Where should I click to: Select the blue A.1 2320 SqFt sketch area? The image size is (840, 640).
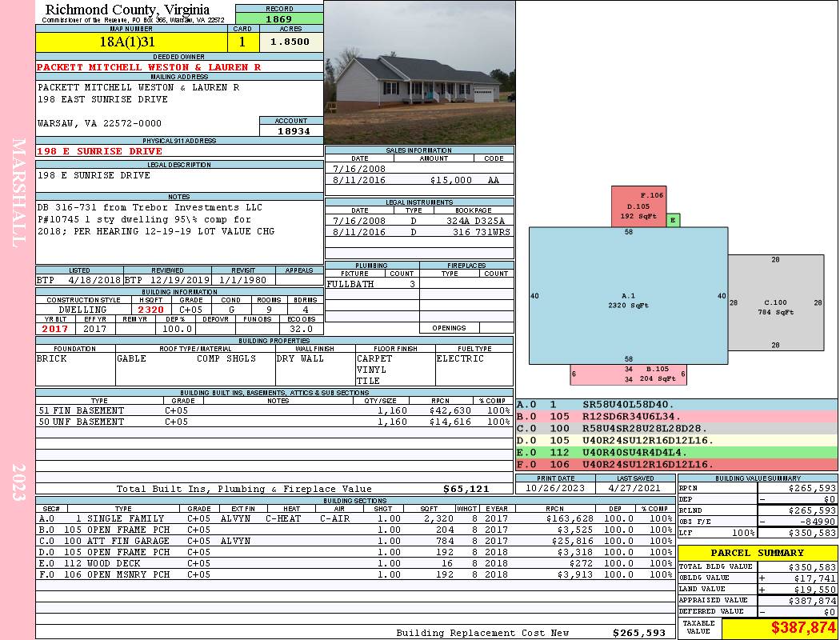628,296
